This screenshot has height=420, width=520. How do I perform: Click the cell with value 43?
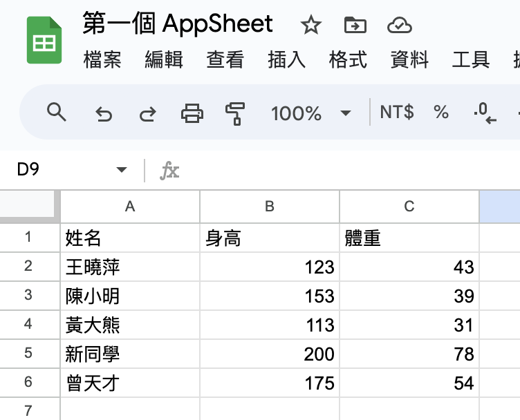click(409, 267)
